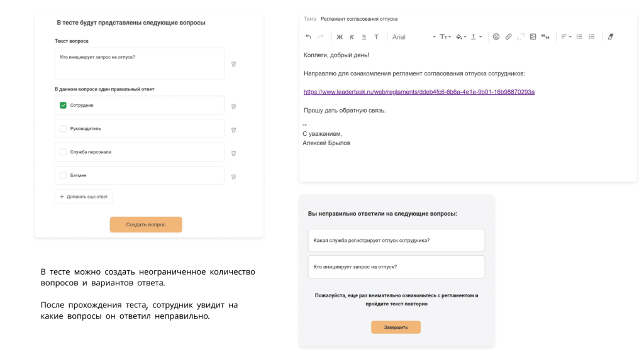Toggle the checkbox next to Сотрудник
The height and width of the screenshot is (362, 644).
[x=63, y=106]
